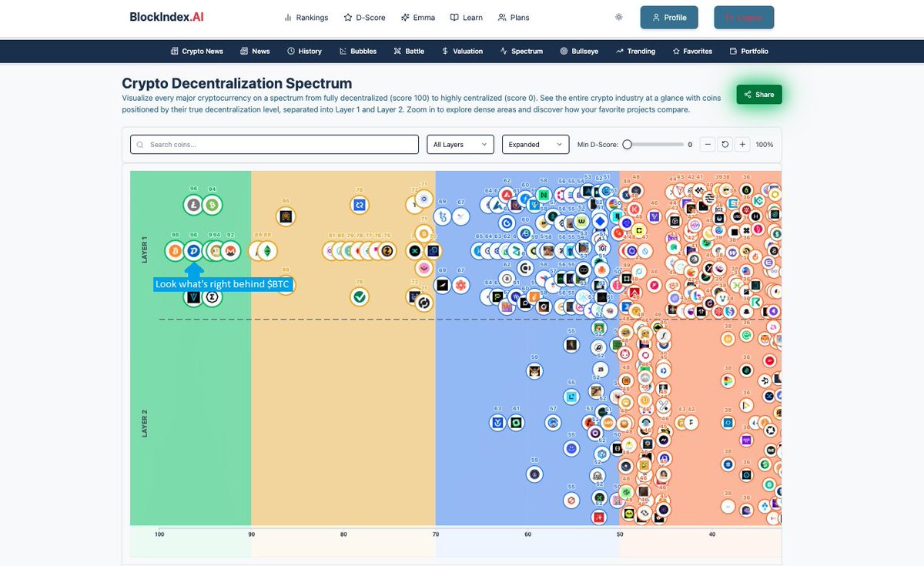924x566 pixels.
Task: Switch to the Bullseye tab
Action: point(579,51)
